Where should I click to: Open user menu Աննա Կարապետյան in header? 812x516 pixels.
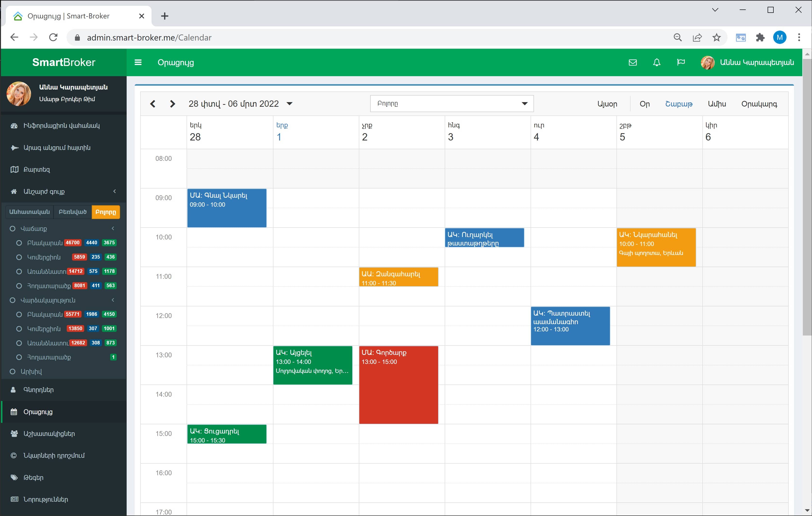click(748, 62)
